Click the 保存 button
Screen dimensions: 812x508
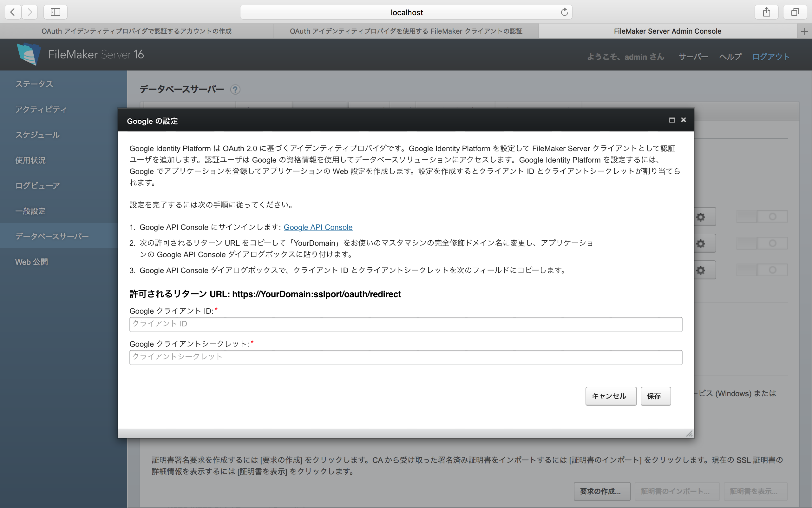point(655,396)
